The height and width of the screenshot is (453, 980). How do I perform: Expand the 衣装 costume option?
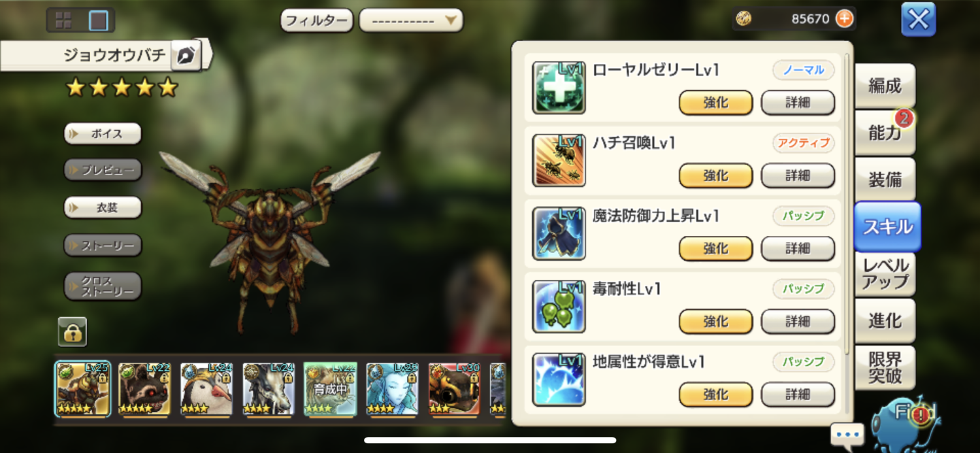tap(103, 208)
